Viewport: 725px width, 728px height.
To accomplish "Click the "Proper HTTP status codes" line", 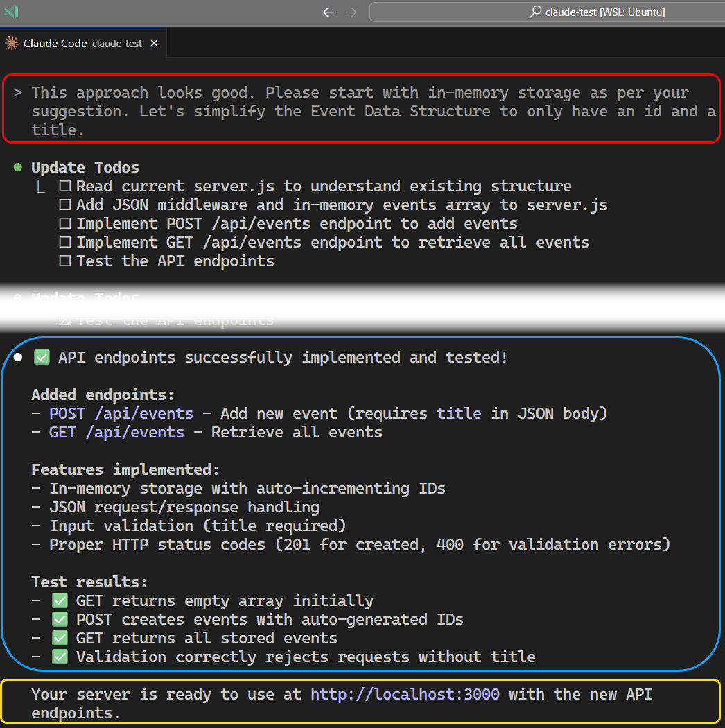I will point(351,544).
